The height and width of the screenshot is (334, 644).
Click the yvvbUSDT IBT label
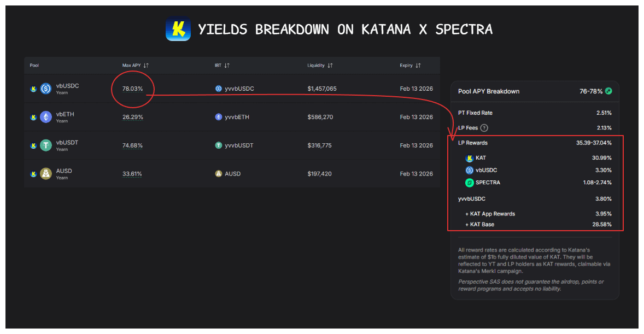[239, 145]
